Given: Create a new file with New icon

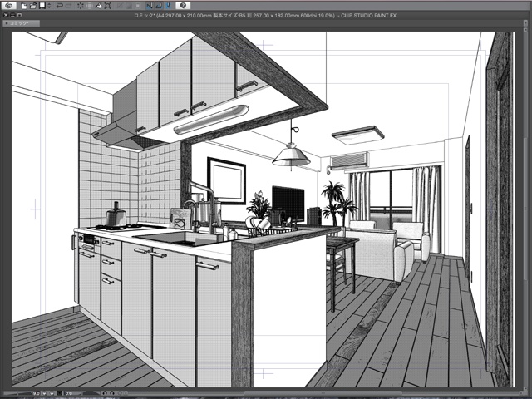Looking at the screenshot, I should [24, 6].
